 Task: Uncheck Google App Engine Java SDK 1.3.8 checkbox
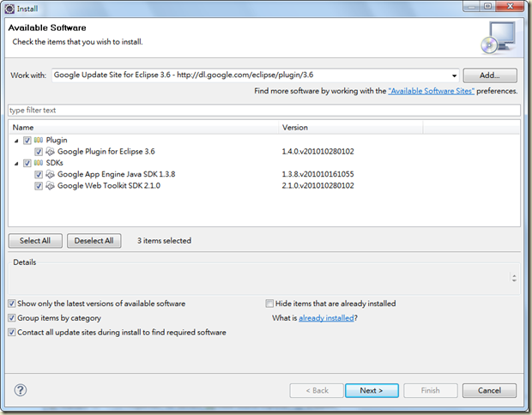click(39, 175)
